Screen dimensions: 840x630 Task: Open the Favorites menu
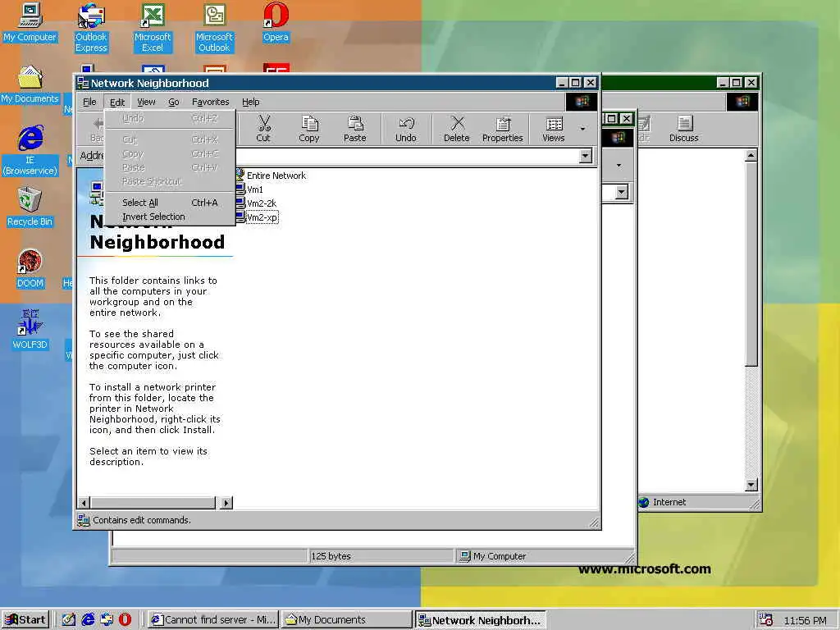[x=210, y=102]
